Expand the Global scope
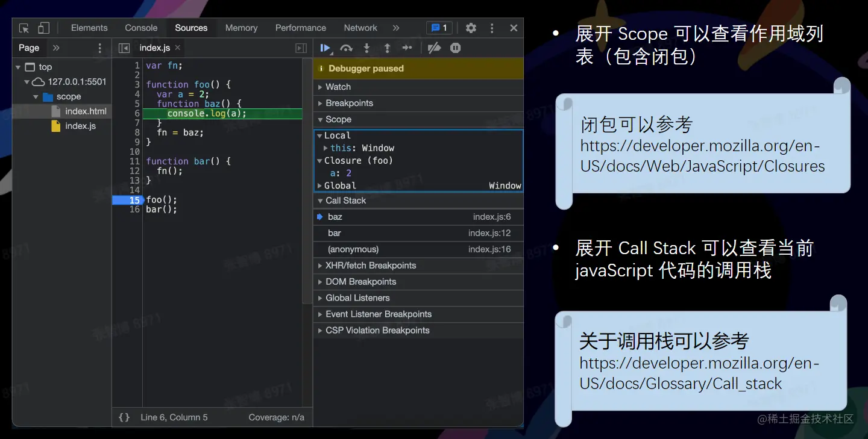The image size is (868, 439). coord(319,185)
